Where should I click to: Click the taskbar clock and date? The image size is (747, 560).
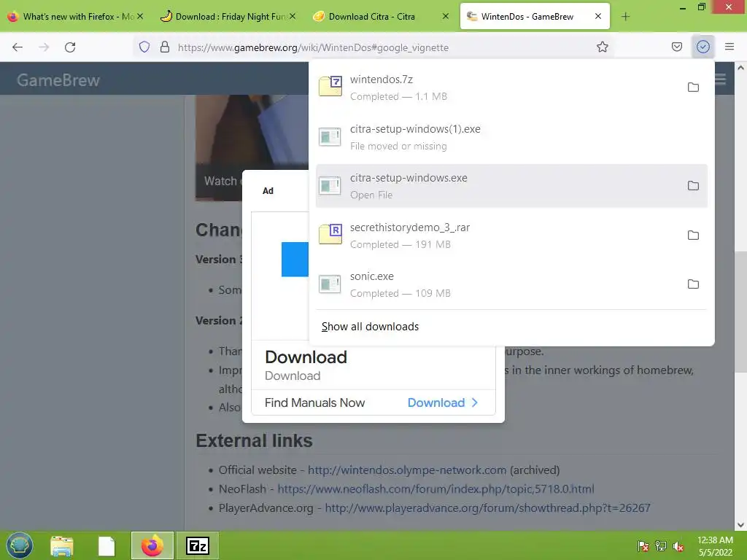pyautogui.click(x=715, y=546)
